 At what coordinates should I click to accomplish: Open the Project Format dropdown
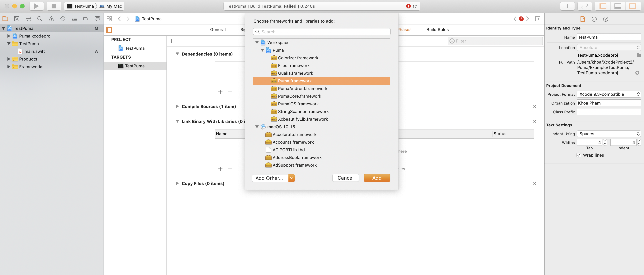(609, 94)
